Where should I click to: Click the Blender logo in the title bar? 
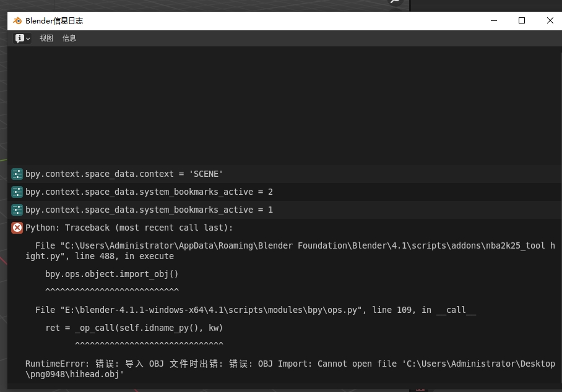(17, 21)
